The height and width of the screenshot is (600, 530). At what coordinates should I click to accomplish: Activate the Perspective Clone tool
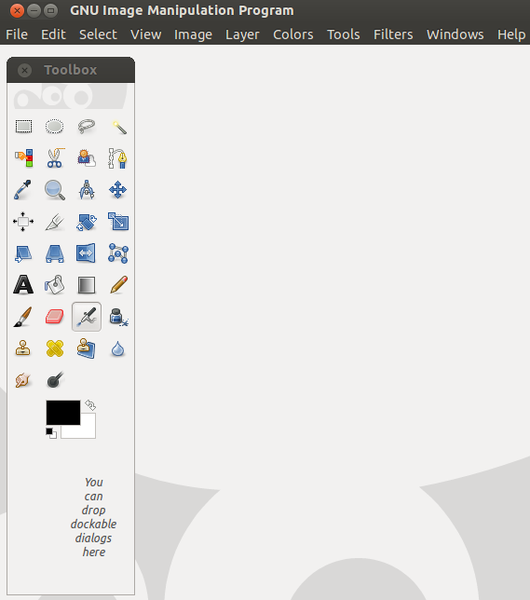pos(86,349)
